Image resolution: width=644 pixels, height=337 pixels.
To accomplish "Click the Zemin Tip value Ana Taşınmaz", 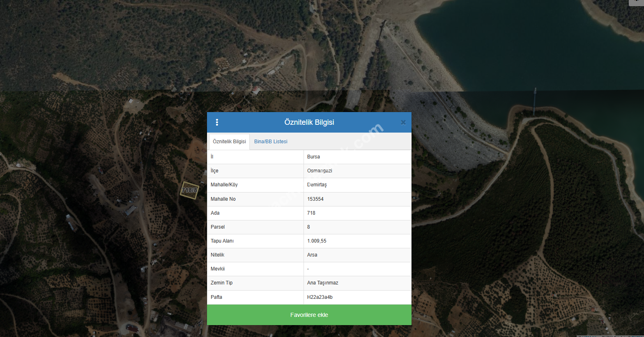I will pyautogui.click(x=322, y=283).
